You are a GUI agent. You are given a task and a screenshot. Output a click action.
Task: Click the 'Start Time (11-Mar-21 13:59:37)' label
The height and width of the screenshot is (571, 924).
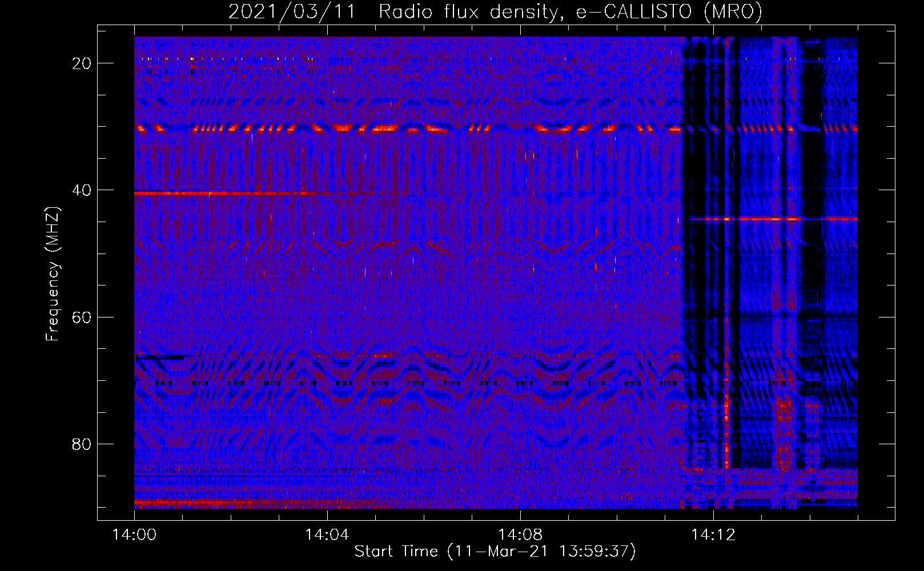495,552
